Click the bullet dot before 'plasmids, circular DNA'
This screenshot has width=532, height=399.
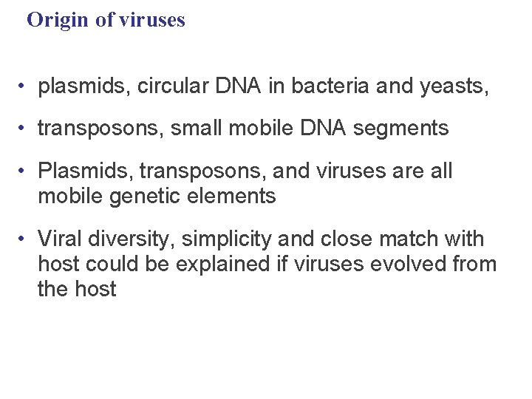24,87
